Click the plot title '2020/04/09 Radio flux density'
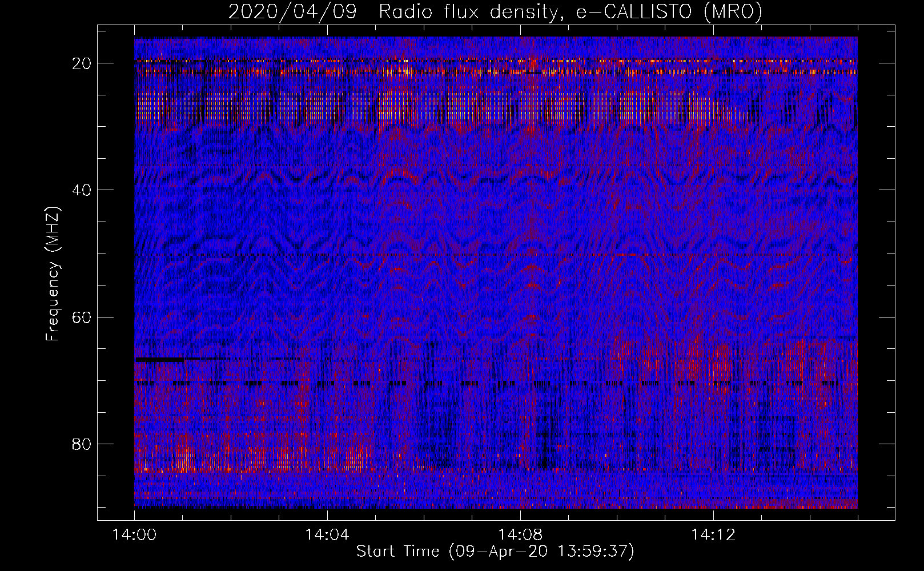Image resolution: width=924 pixels, height=571 pixels. click(495, 12)
